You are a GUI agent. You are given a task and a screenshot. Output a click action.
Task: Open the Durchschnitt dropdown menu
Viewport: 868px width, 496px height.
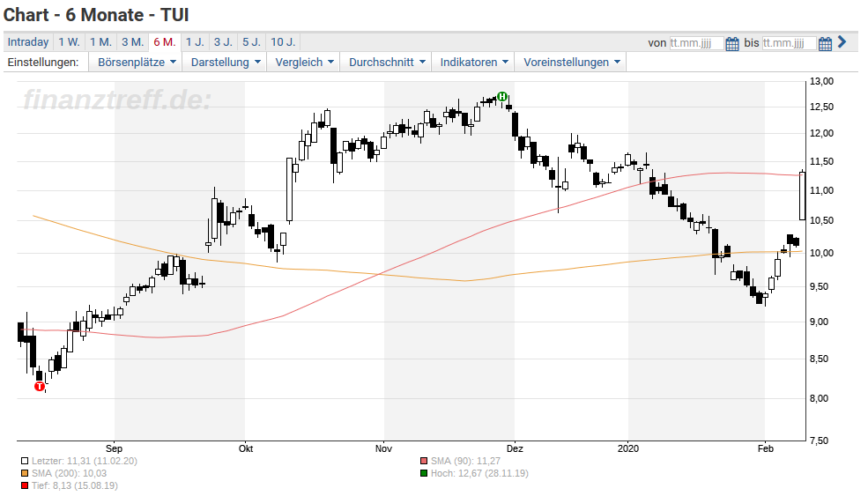point(386,62)
